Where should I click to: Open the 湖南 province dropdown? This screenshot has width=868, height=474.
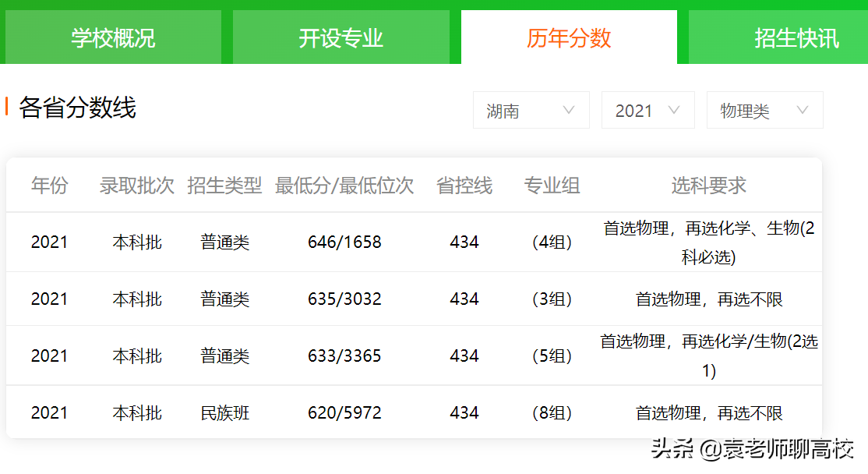[x=531, y=109]
